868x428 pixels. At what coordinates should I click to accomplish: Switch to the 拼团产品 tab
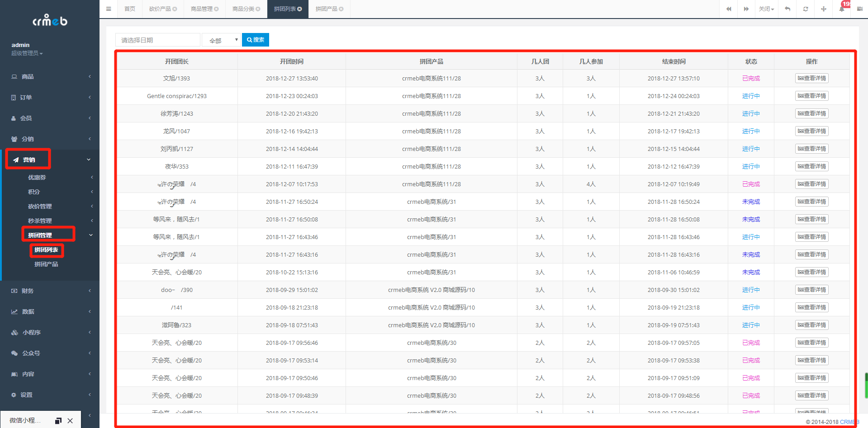327,9
